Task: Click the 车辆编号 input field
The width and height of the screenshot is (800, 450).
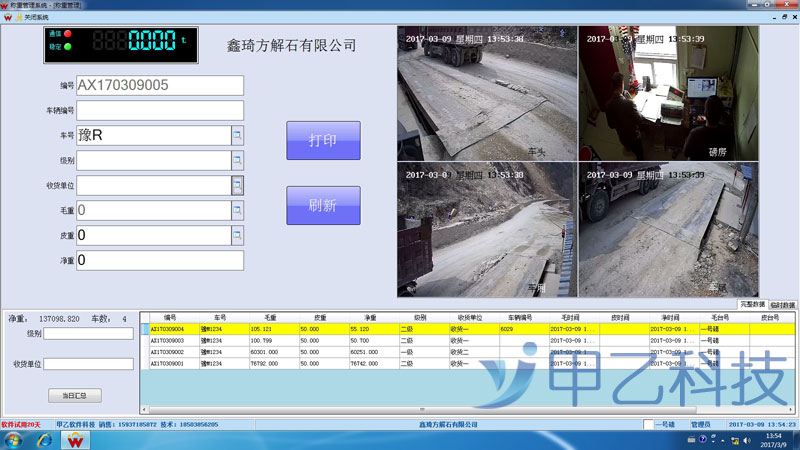Action: tap(160, 110)
